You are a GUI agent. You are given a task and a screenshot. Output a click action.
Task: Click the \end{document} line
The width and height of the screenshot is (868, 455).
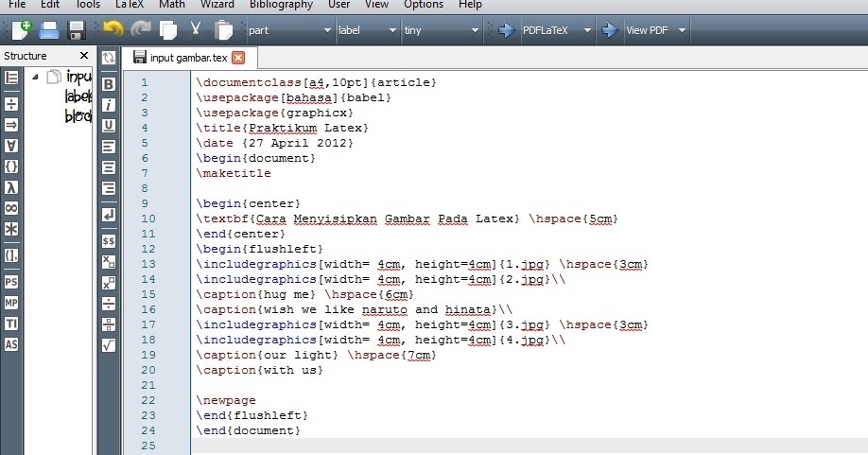pos(248,430)
